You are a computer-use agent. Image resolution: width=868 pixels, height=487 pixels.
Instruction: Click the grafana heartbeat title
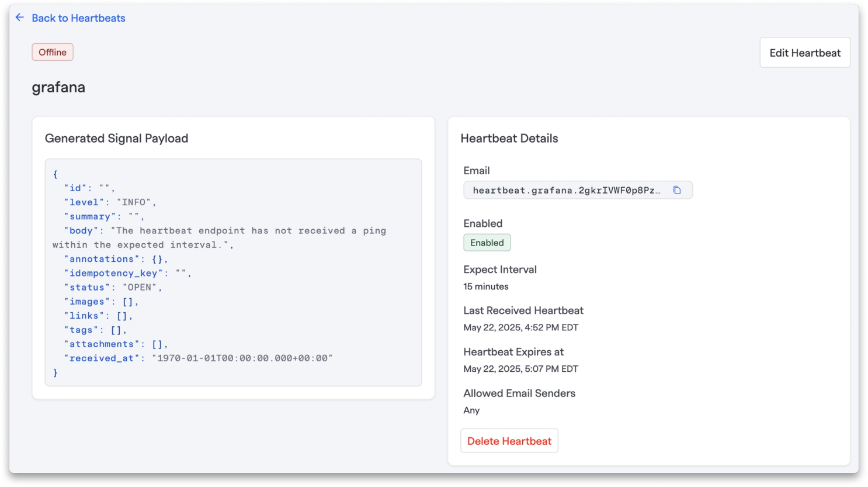(x=58, y=87)
